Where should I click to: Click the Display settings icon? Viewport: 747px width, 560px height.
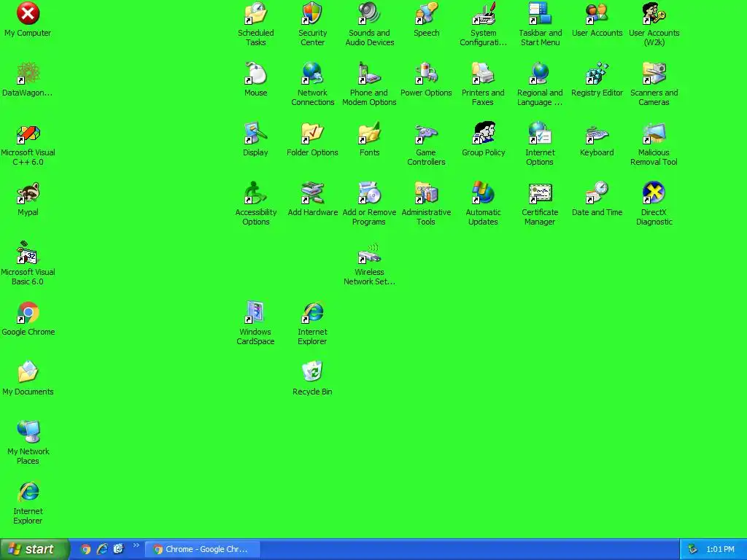tap(255, 133)
